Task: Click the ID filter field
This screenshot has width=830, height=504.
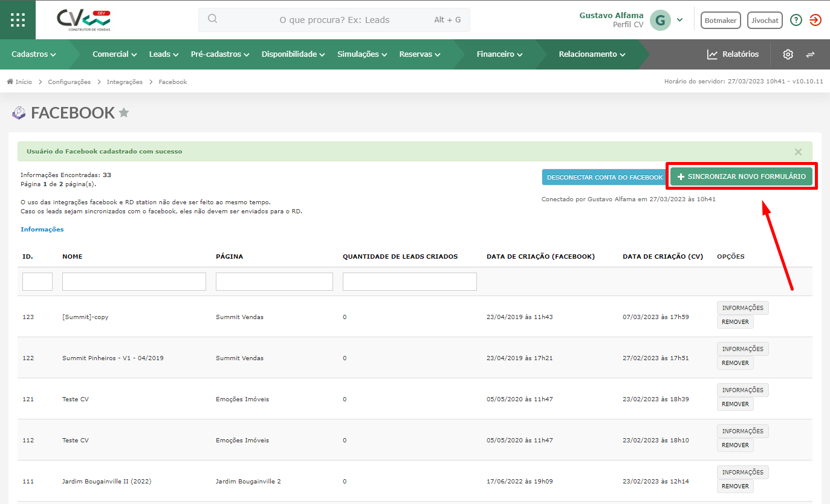Action: point(37,282)
